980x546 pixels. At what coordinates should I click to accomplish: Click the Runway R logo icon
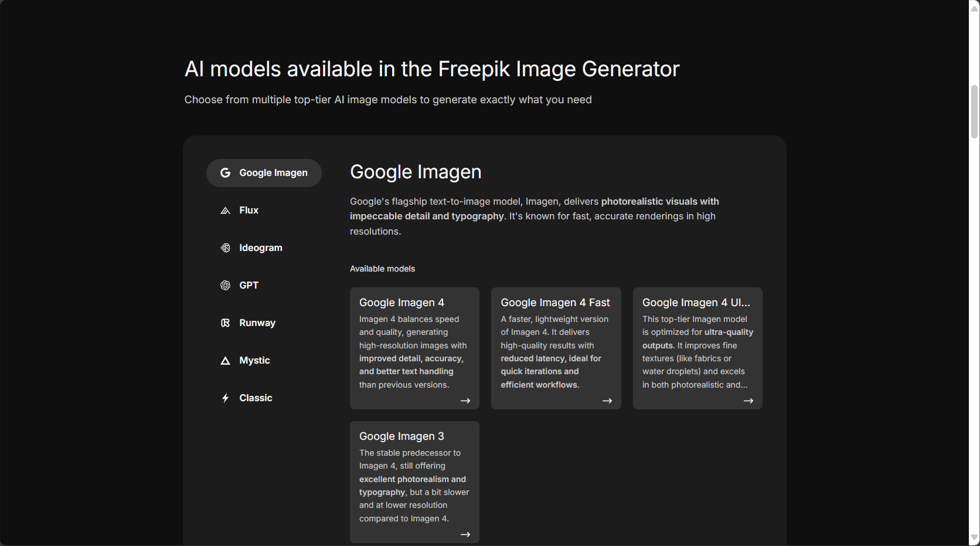[x=225, y=323]
